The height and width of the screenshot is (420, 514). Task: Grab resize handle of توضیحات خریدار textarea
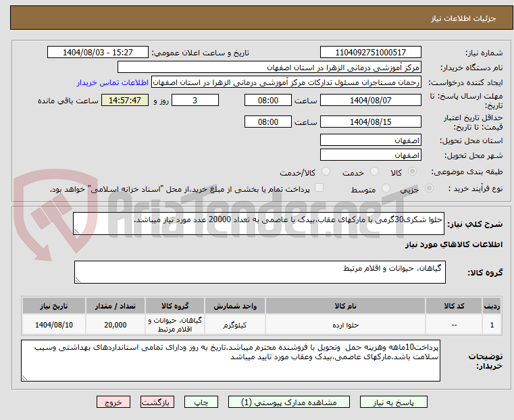[x=25, y=377]
